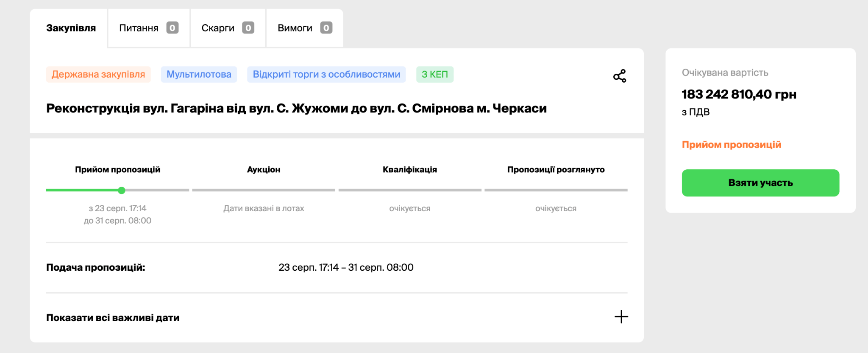Image resolution: width=868 pixels, height=353 pixels.
Task: Click the tender title Реконструкція вул. Гагаріна
Action: (296, 108)
